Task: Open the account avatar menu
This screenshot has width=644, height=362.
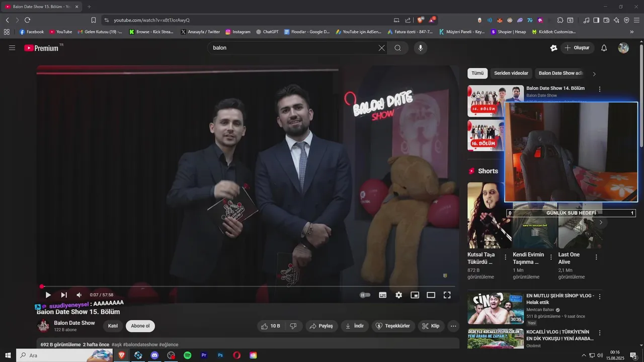Action: [x=623, y=48]
